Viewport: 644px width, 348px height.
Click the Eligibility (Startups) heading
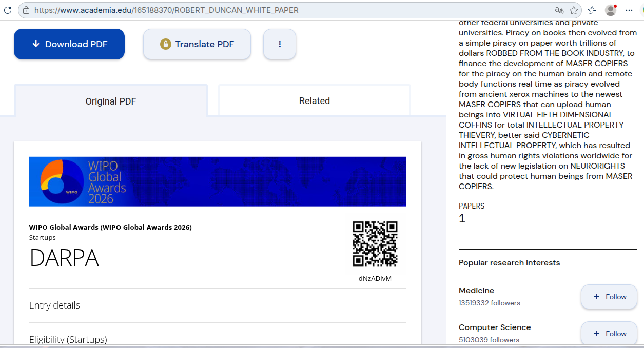tap(68, 339)
